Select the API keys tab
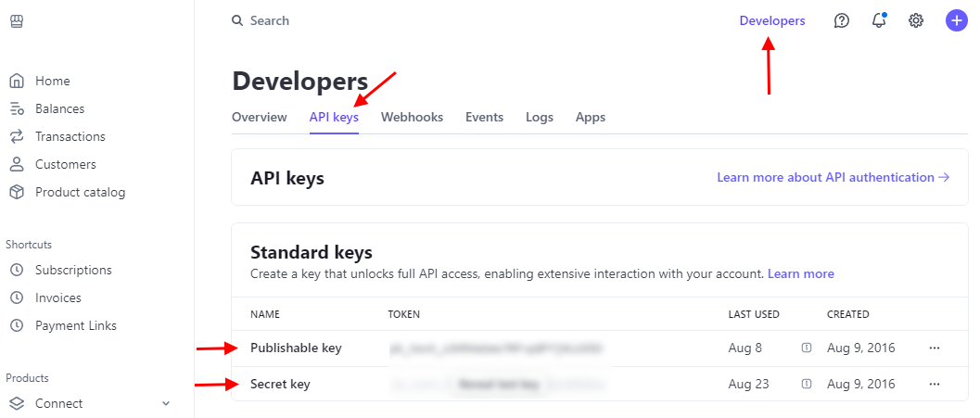The image size is (980, 418). [334, 117]
